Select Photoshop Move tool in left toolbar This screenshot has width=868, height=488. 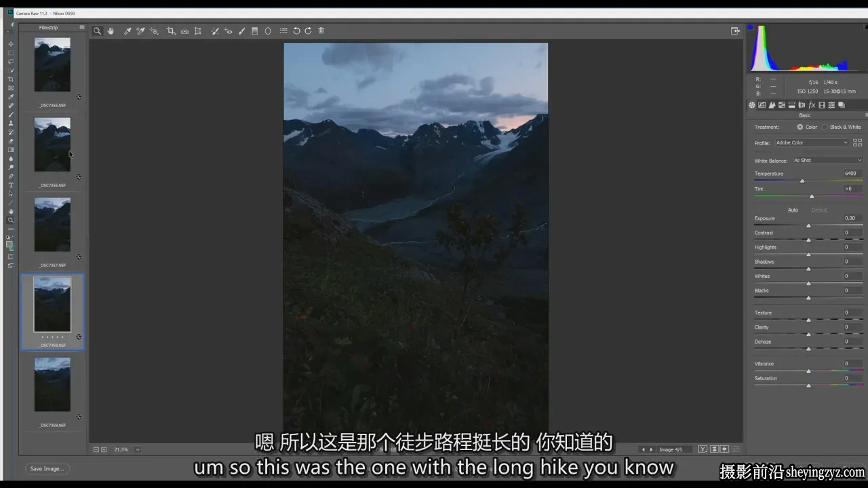pos(10,44)
